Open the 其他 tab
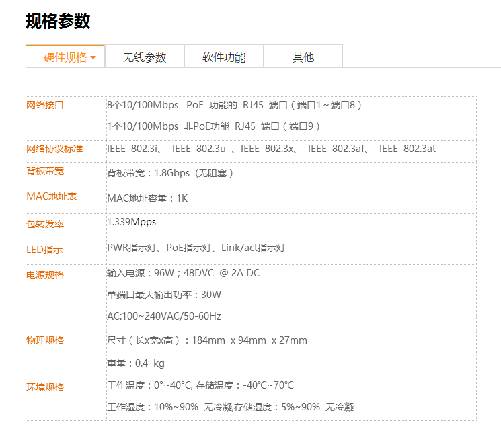501x448 pixels. tap(303, 57)
